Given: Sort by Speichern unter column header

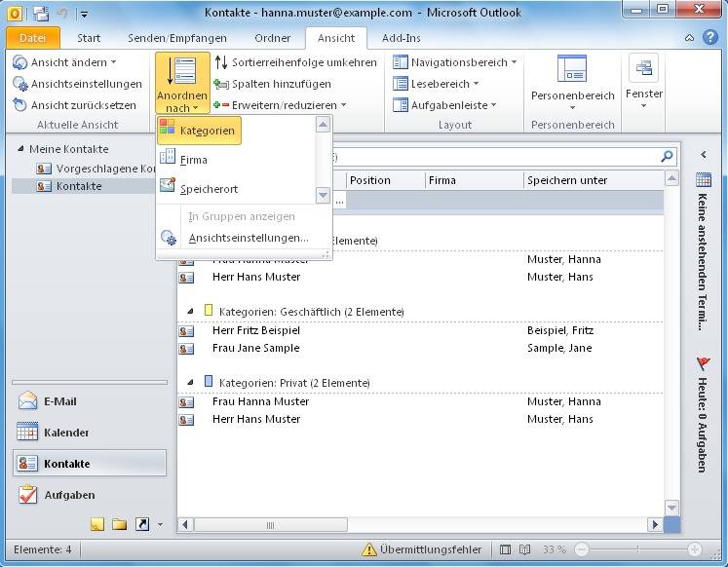Looking at the screenshot, I should click(594, 180).
